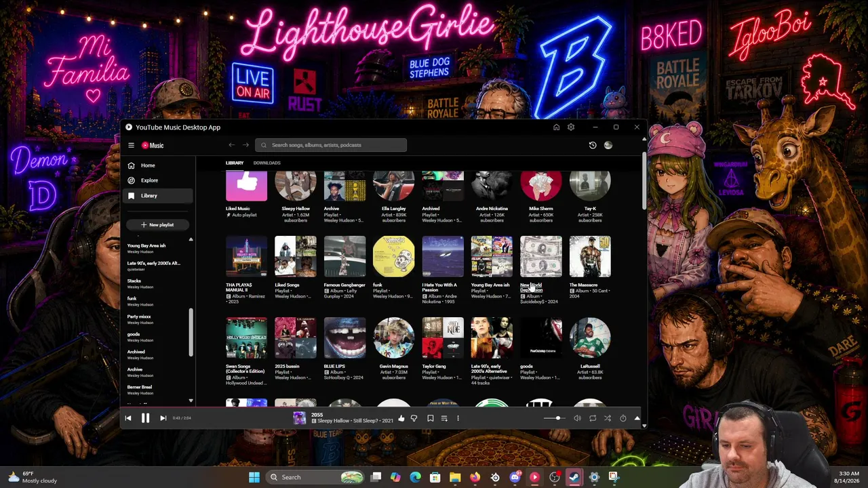The width and height of the screenshot is (868, 488).
Task: Open Discord from the taskbar
Action: pyautogui.click(x=515, y=477)
